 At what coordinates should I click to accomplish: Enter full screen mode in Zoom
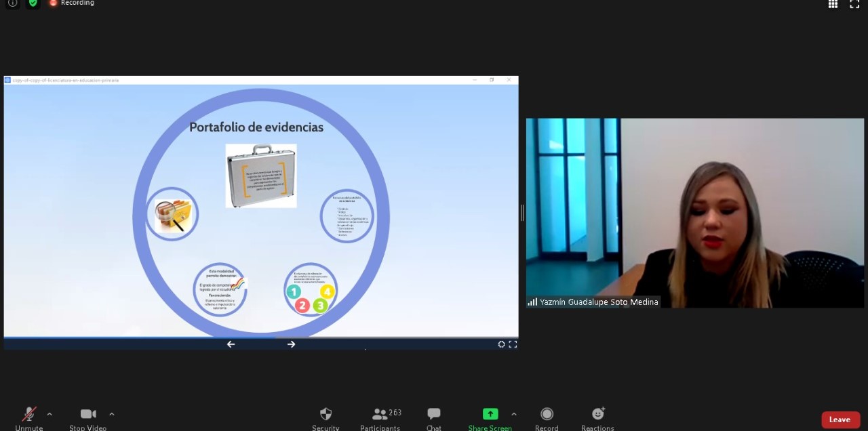tap(854, 4)
